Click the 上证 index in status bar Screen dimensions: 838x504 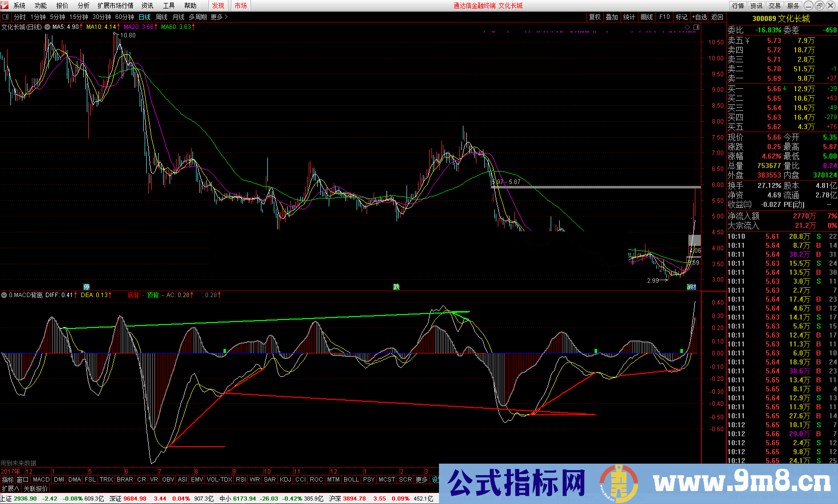point(6,499)
